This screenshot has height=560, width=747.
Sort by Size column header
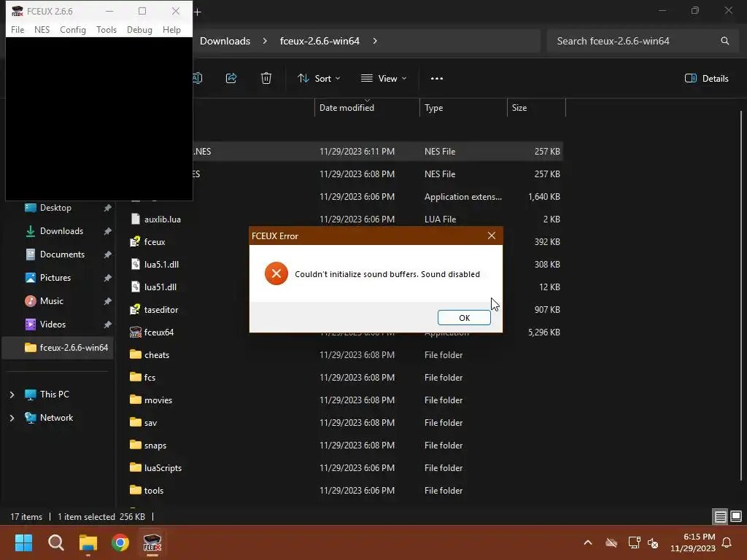[x=536, y=108]
